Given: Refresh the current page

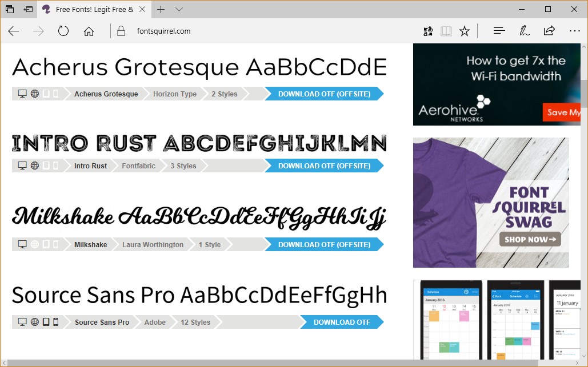Looking at the screenshot, I should pyautogui.click(x=63, y=31).
